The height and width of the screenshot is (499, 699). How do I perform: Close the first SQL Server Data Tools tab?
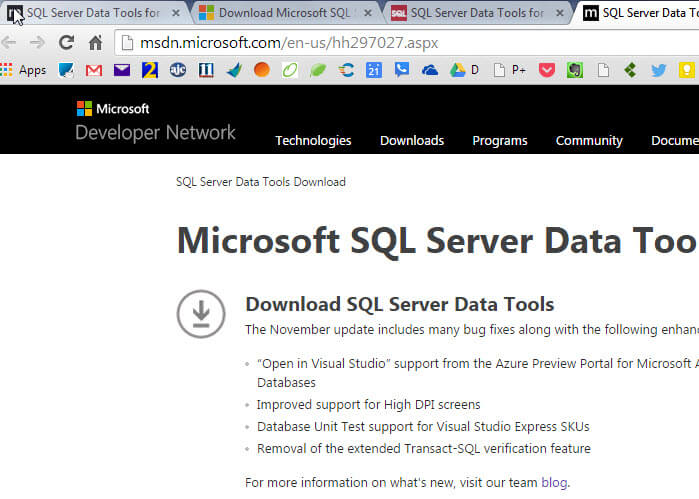coord(176,13)
